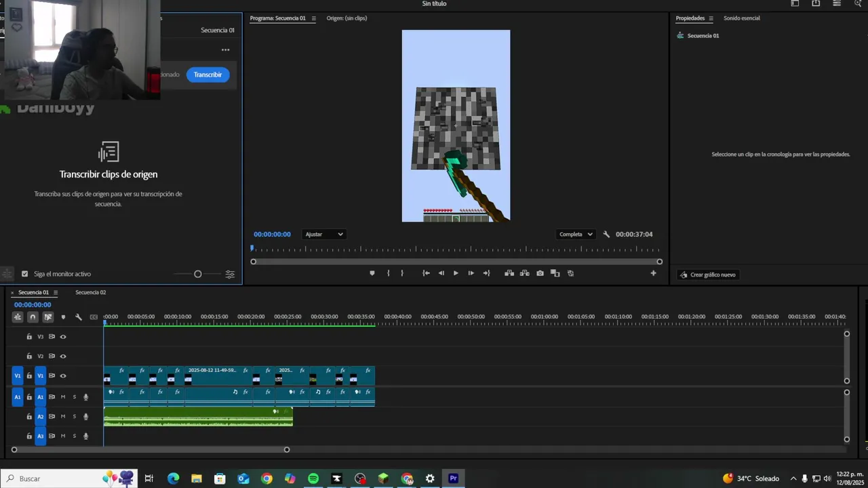Screen dimensions: 868x488
Task: Open the Ajustar zoom dropdown
Action: coord(323,235)
